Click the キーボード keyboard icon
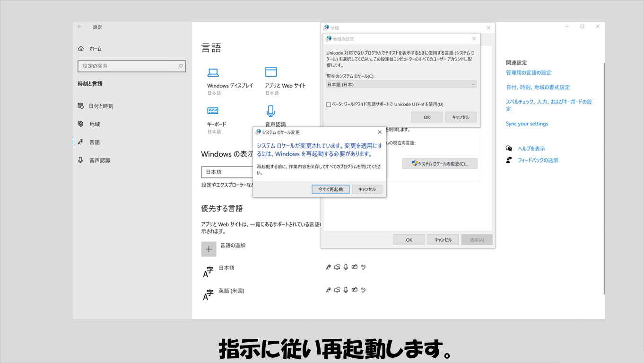This screenshot has height=363, width=644. coord(213,111)
